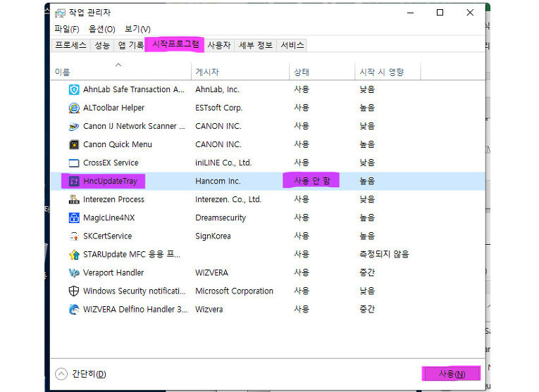Image resolution: width=539 pixels, height=392 pixels.
Task: Click the Hancom Inc. publisher cell
Action: click(218, 182)
